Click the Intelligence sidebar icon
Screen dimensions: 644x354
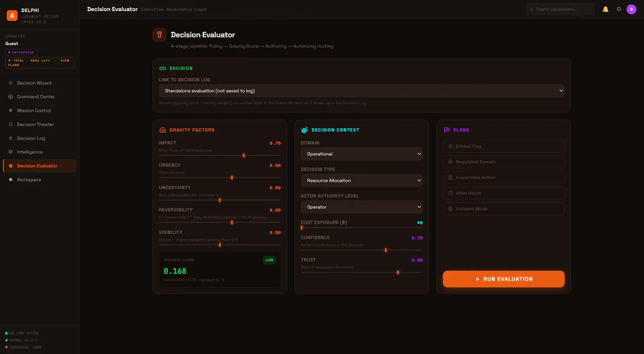pos(10,152)
